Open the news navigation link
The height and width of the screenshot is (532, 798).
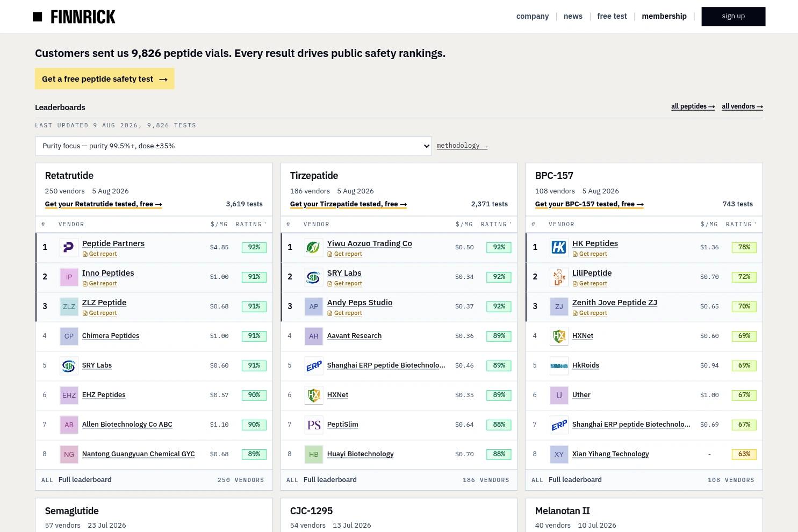(573, 16)
